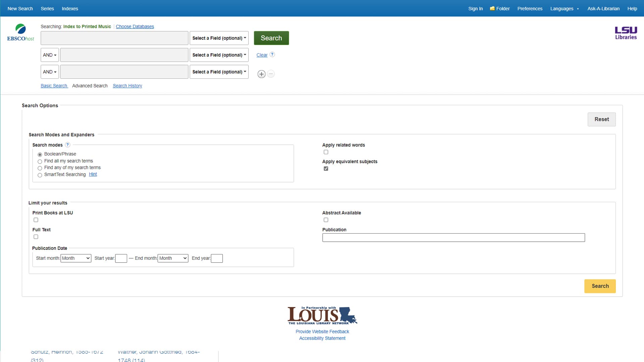
Task: Click the Reset button
Action: coord(601,119)
